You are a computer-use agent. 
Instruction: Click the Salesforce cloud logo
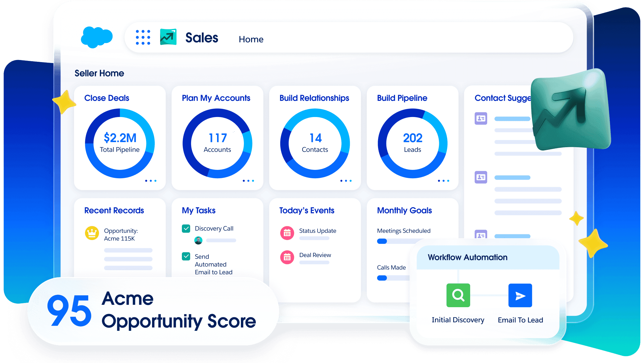97,37
